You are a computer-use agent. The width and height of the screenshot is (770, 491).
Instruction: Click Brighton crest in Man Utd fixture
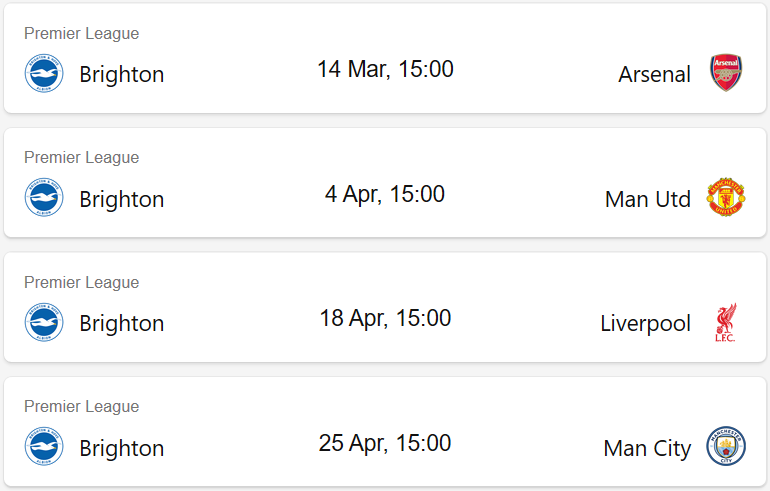coord(44,197)
